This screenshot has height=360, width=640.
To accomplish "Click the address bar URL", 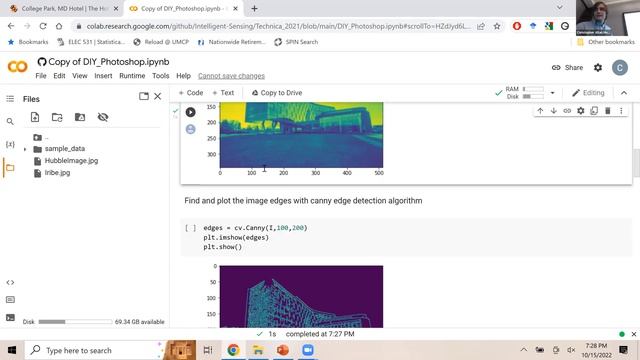I will point(278,26).
